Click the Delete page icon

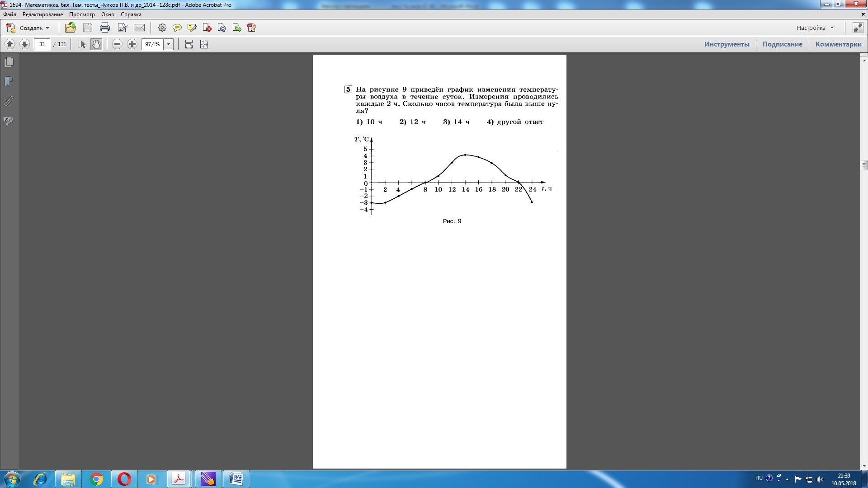[x=207, y=28]
